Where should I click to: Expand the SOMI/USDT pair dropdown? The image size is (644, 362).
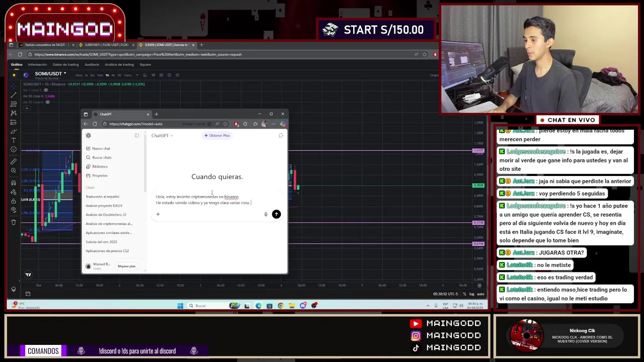pos(65,74)
